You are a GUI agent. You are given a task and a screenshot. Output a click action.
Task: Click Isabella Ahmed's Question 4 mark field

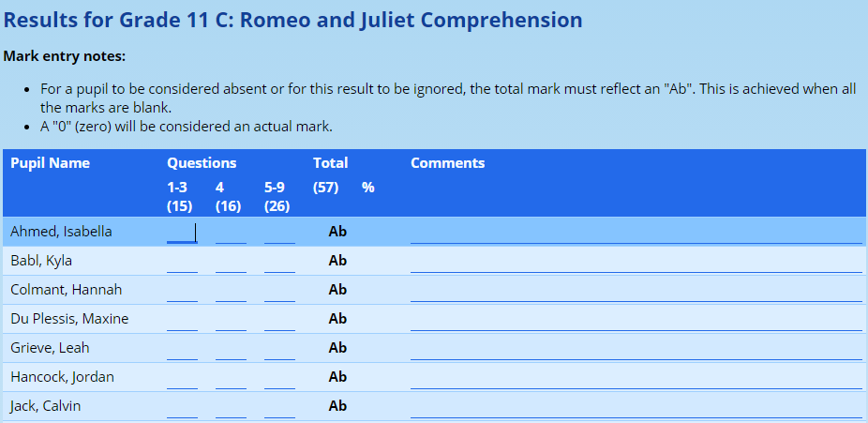[x=231, y=233]
